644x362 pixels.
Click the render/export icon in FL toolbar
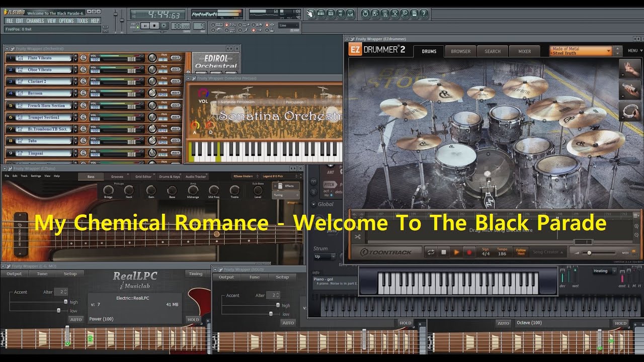point(385,13)
